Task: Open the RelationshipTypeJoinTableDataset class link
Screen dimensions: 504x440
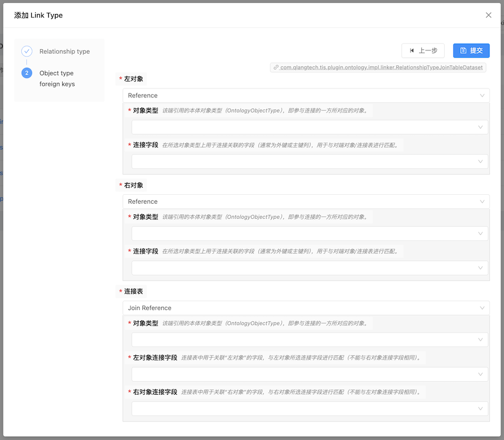Action: pyautogui.click(x=378, y=68)
